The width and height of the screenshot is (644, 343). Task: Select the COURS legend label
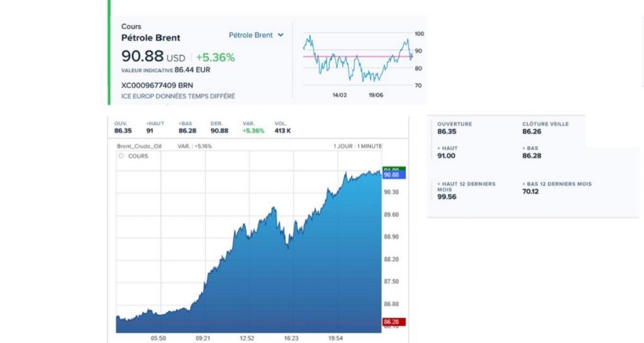[138, 156]
